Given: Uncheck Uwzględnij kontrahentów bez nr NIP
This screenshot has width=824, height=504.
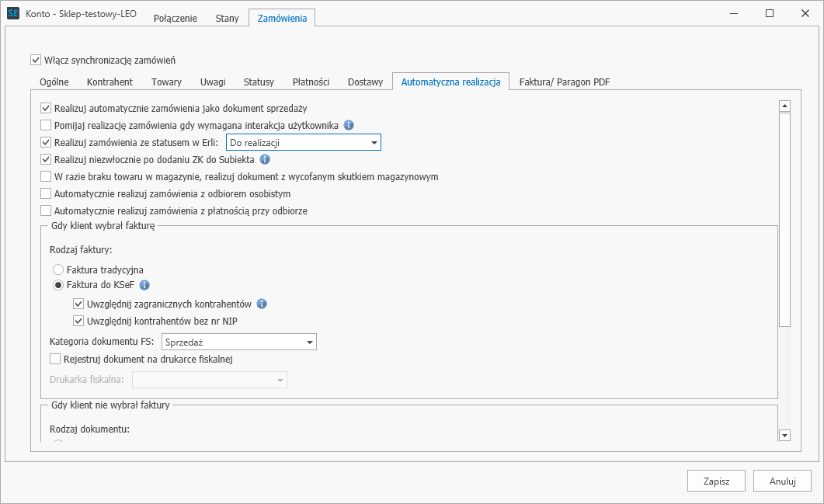Looking at the screenshot, I should pos(78,321).
